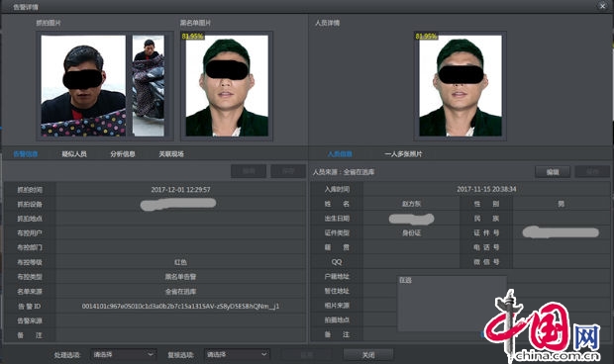Close the alarm details dialog with X
Image resolution: width=614 pixels, height=364 pixels.
[603, 6]
